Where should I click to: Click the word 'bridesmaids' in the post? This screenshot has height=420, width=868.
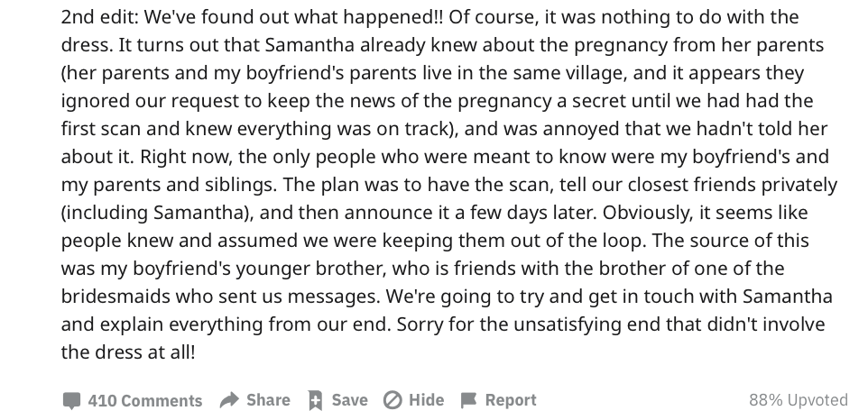[x=115, y=297]
